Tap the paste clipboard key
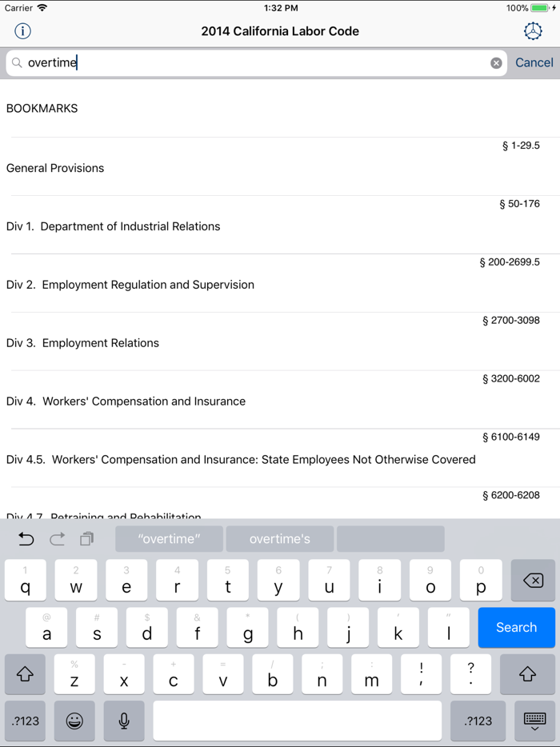The image size is (560, 747). pyautogui.click(x=88, y=539)
